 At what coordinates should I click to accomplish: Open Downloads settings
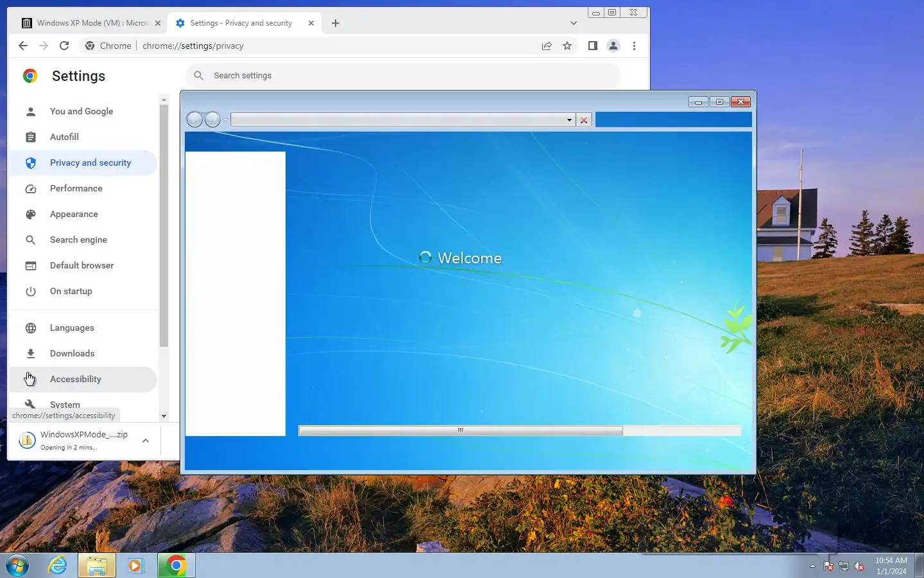point(83,353)
